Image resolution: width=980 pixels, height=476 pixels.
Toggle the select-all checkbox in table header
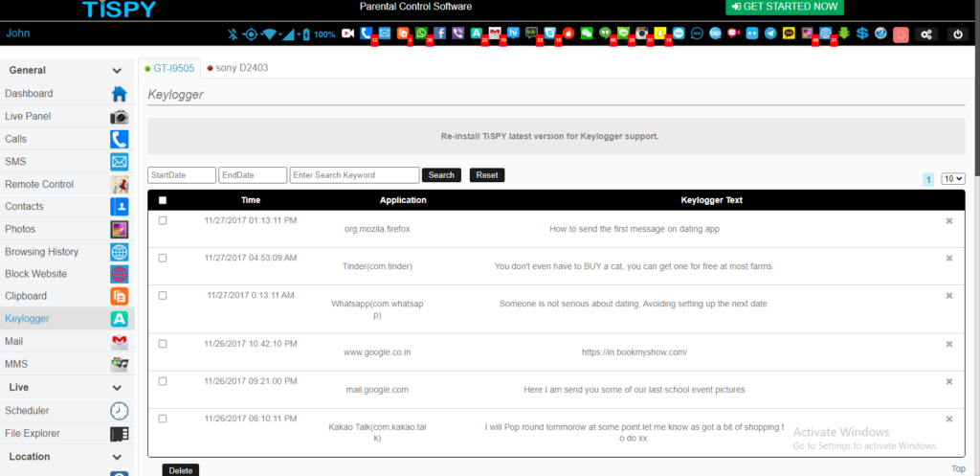point(163,200)
